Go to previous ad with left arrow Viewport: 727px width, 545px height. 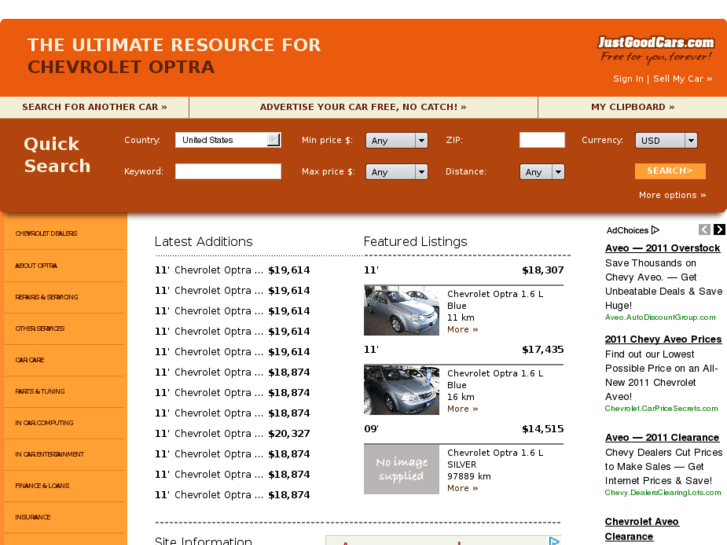(x=704, y=230)
